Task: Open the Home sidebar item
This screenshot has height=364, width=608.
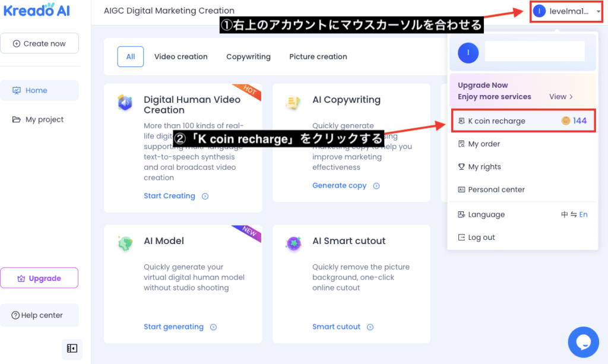Action: [x=40, y=90]
